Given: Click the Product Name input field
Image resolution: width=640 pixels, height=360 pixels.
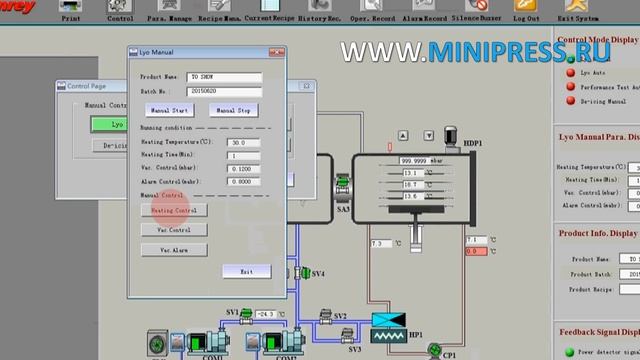Looking at the screenshot, I should pos(224,77).
